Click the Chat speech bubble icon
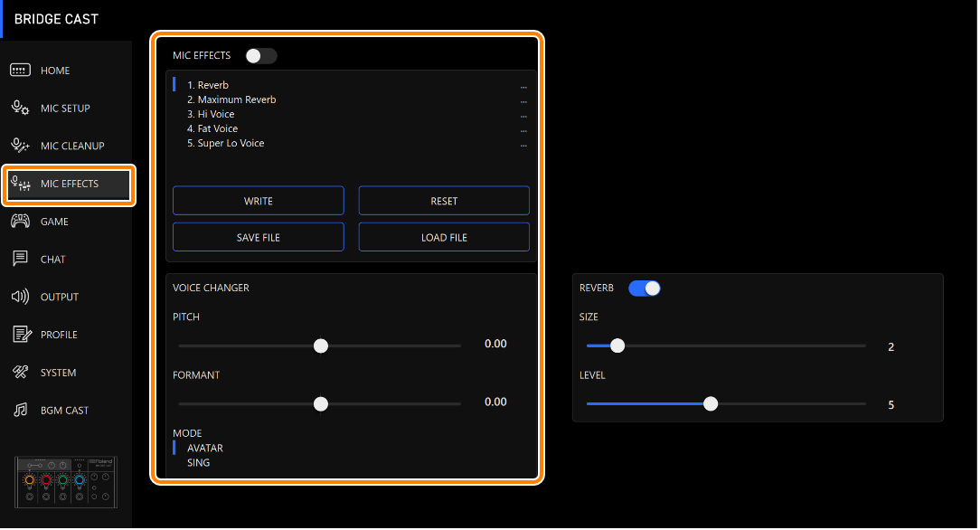This screenshot has width=980, height=530. [20, 259]
